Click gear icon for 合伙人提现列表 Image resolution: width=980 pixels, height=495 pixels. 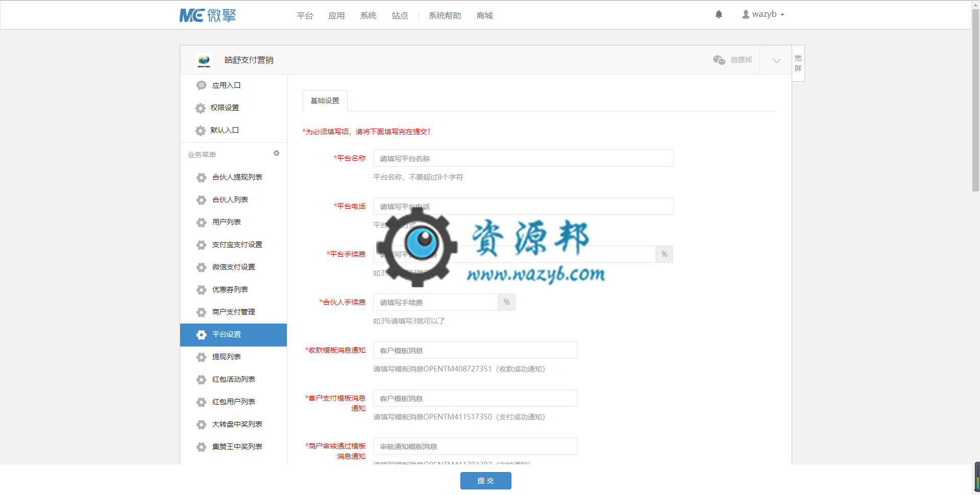201,177
